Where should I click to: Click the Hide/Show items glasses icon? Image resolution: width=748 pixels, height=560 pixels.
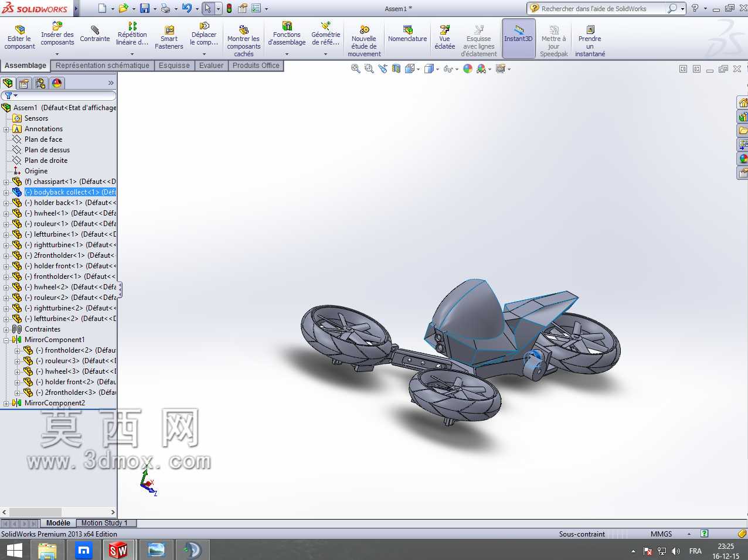click(x=448, y=69)
